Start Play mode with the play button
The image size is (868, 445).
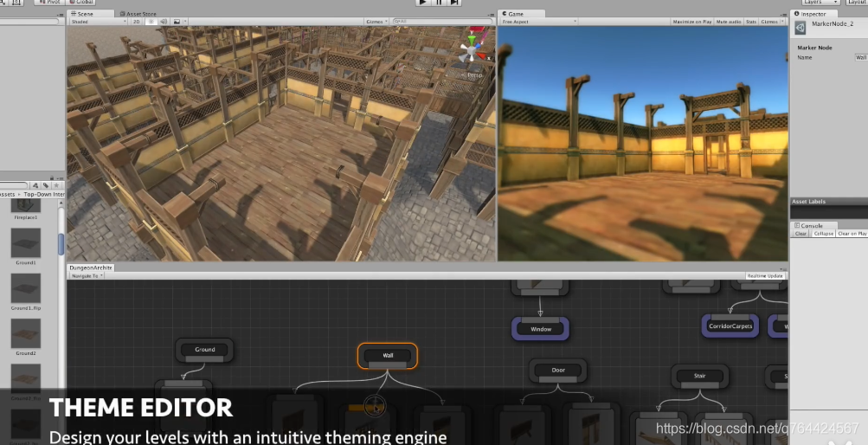tap(422, 3)
